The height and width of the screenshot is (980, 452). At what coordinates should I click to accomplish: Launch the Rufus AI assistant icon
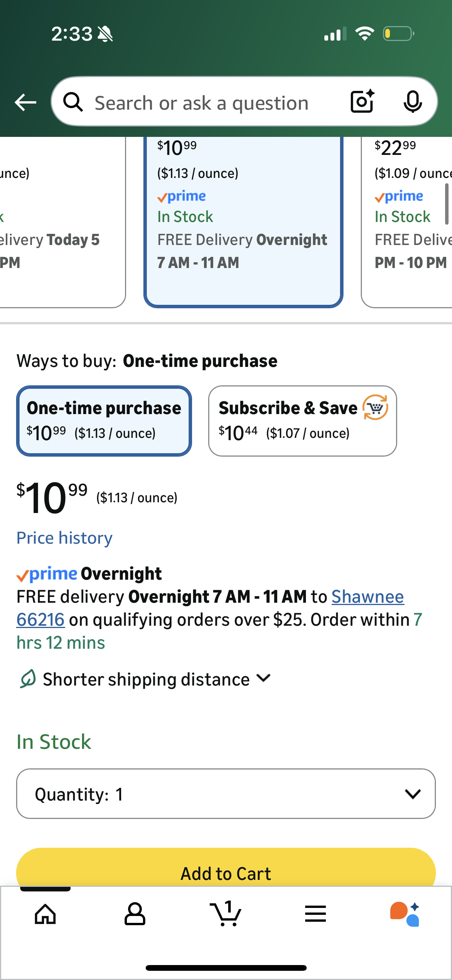coord(405,914)
